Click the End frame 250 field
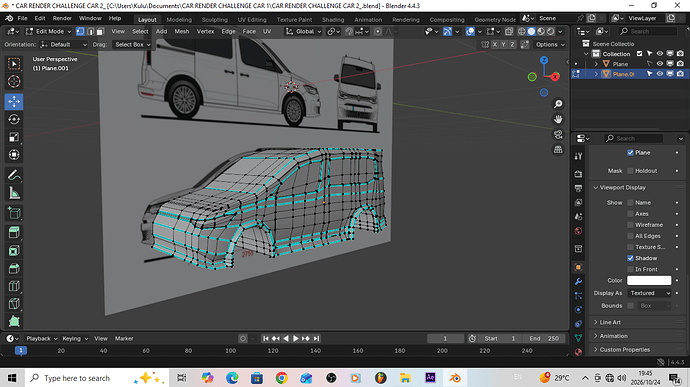The image size is (690, 387). point(544,339)
